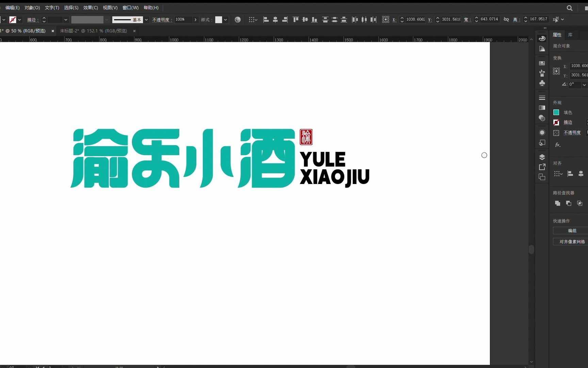Open the 选择(S) menu
This screenshot has width=588, height=368.
(71, 7)
